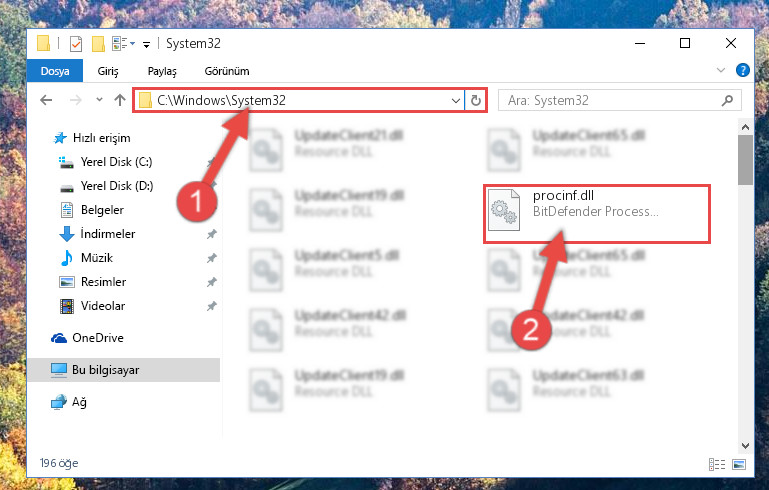Click the vertical scrollbar down arrow

[x=745, y=446]
